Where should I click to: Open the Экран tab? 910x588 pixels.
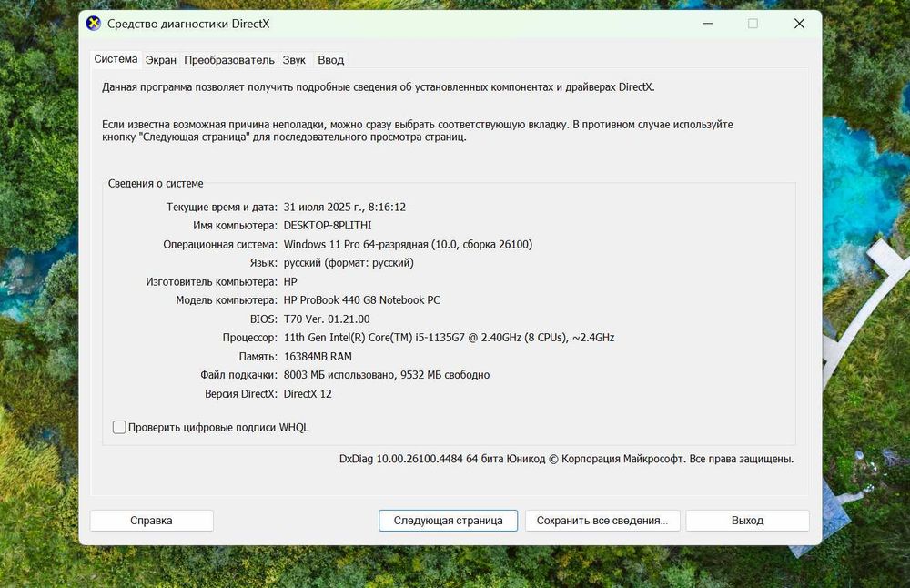point(161,60)
